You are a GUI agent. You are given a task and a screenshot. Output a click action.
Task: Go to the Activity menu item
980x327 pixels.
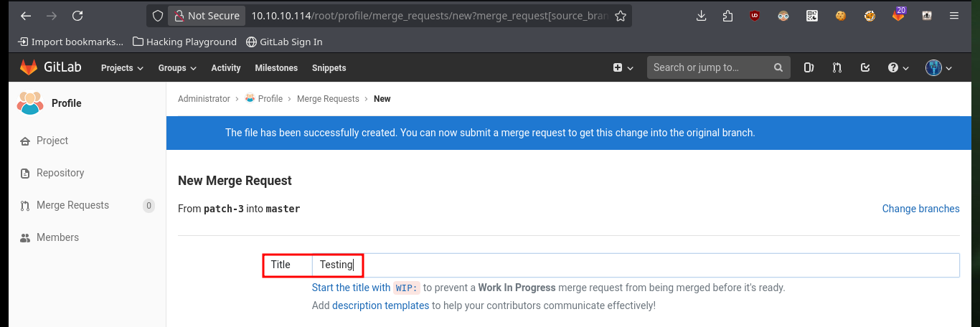[226, 67]
